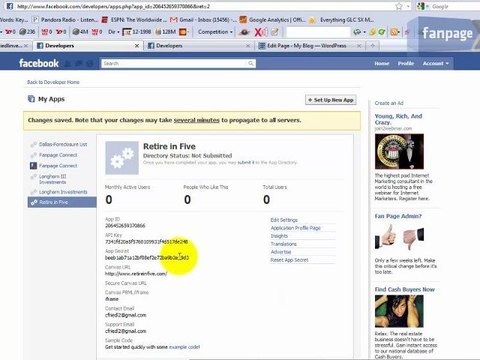Click Reset App Secret link
480x360 pixels.
pyautogui.click(x=289, y=260)
